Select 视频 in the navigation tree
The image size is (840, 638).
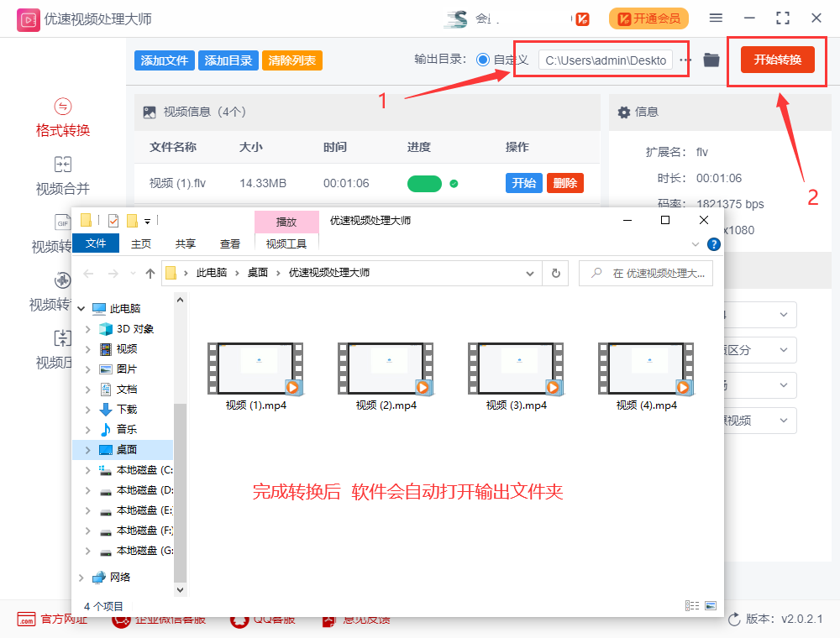[x=127, y=349]
